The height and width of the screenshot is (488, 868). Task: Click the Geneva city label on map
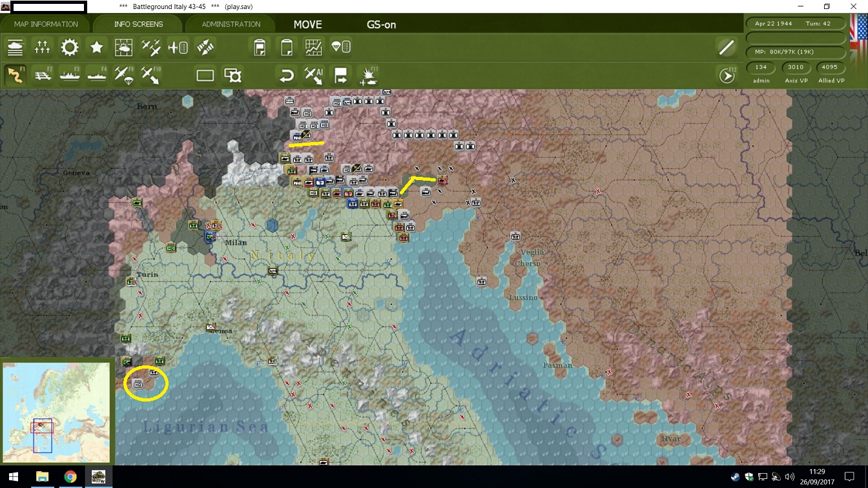click(x=77, y=173)
